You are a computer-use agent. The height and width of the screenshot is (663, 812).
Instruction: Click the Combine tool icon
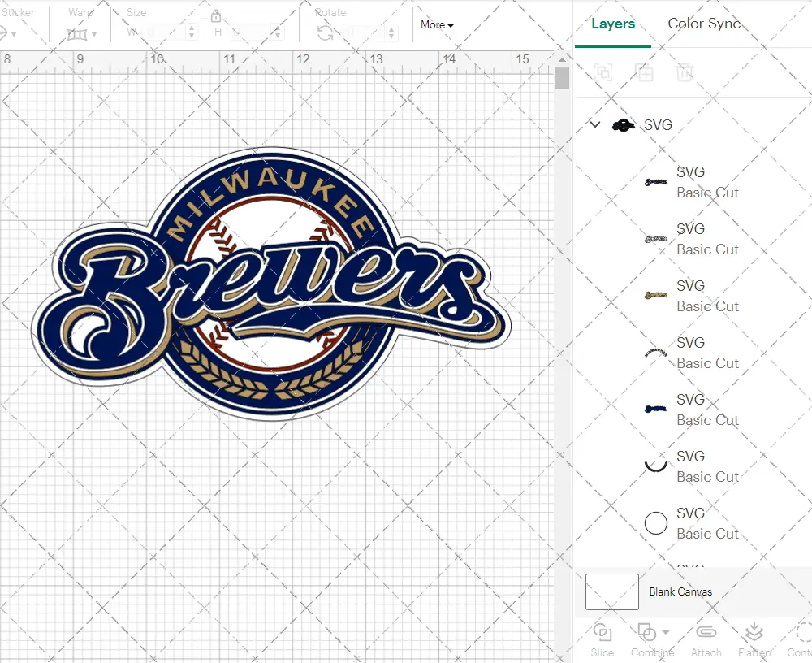click(646, 632)
